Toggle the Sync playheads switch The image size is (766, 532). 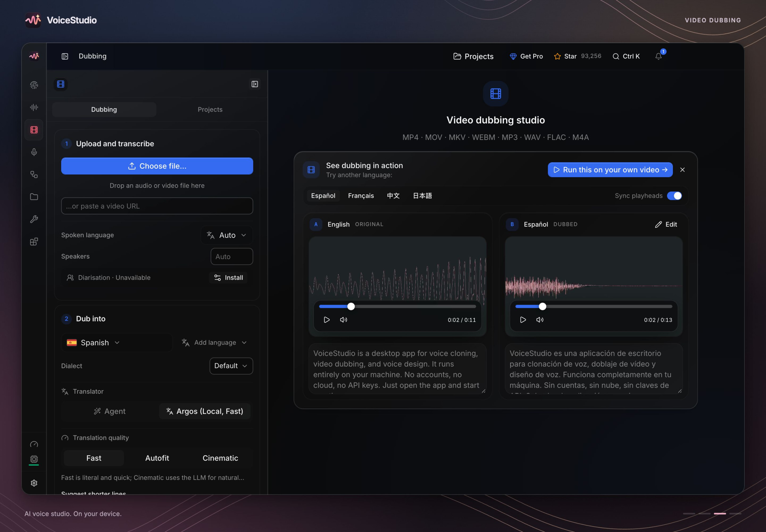[674, 196]
